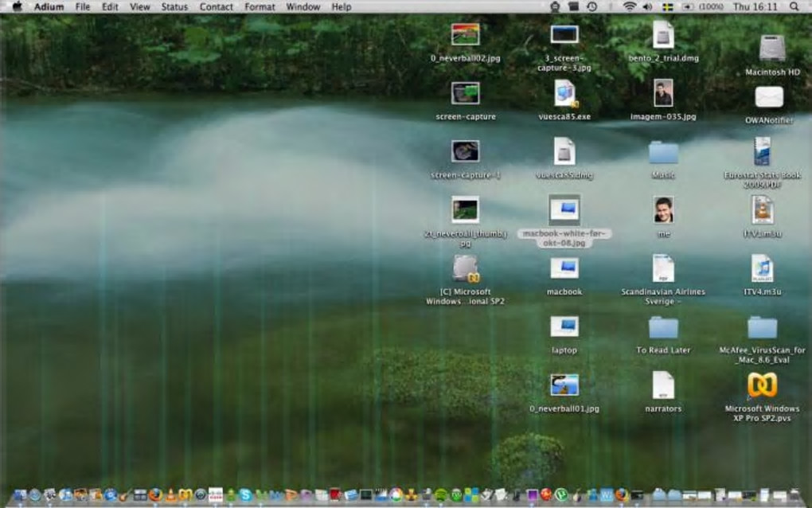Image resolution: width=812 pixels, height=508 pixels.
Task: Select the vuesca85.dmg disk image
Action: point(564,152)
